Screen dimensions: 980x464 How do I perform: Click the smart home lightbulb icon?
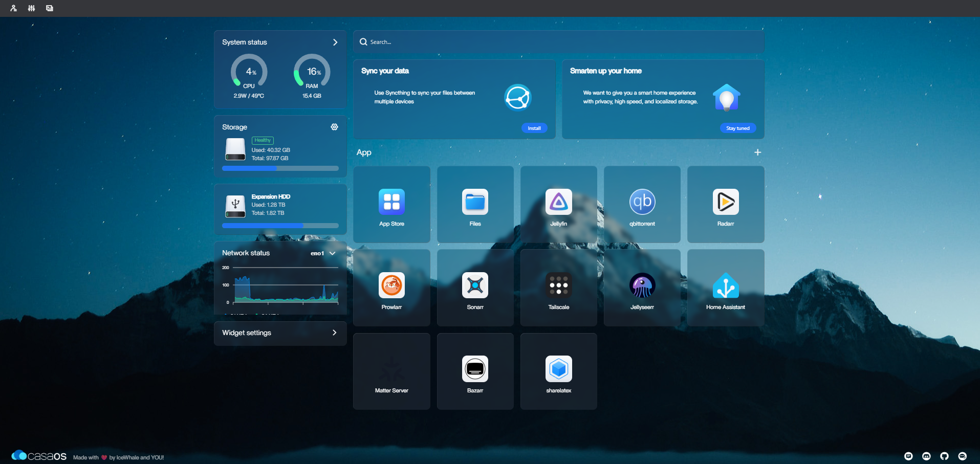tap(727, 97)
